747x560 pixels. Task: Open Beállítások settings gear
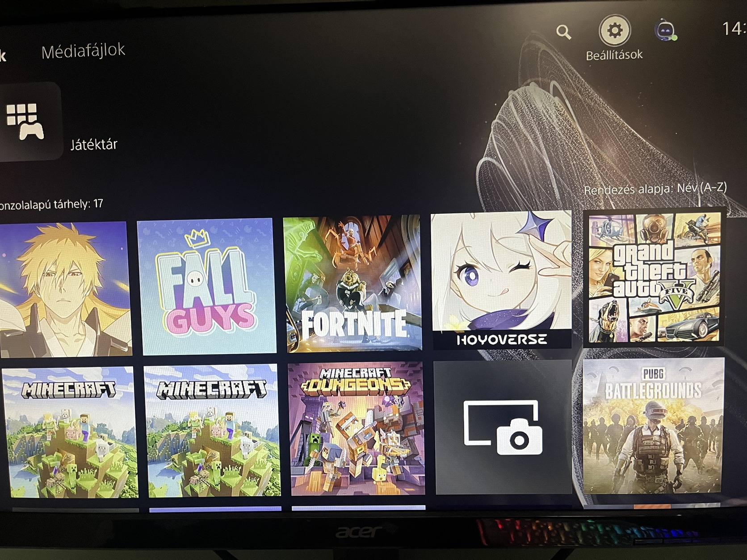click(614, 30)
